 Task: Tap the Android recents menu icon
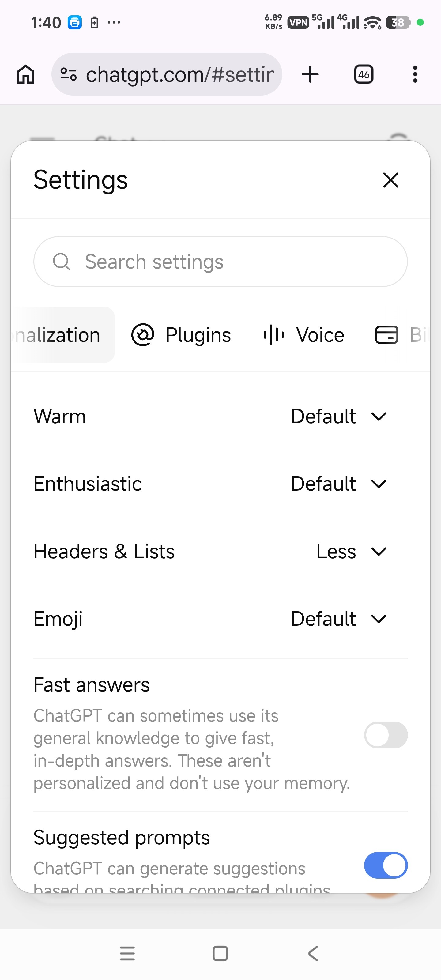[127, 953]
